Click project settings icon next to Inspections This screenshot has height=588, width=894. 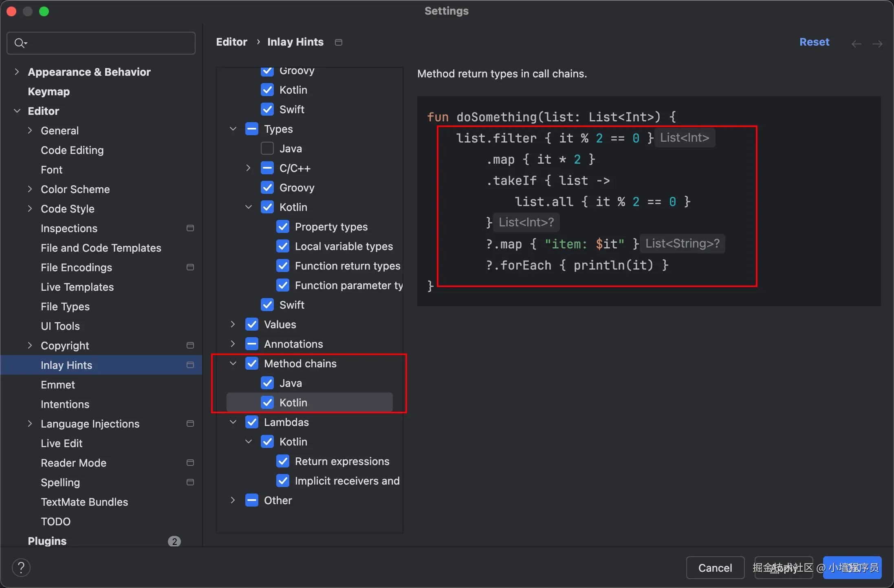click(x=190, y=228)
